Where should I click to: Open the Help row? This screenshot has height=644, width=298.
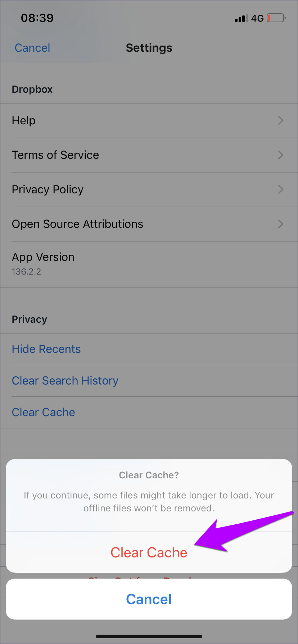24,120
